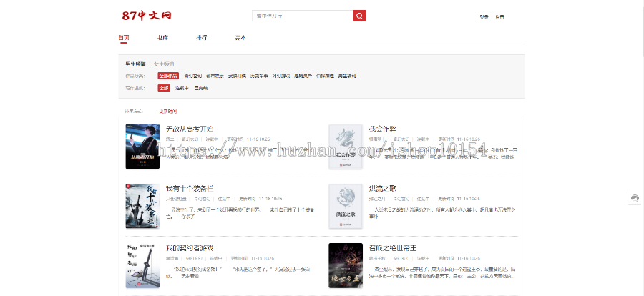Open the cover of 我的契约者游戏
This screenshot has width=644, height=296.
pyautogui.click(x=142, y=266)
